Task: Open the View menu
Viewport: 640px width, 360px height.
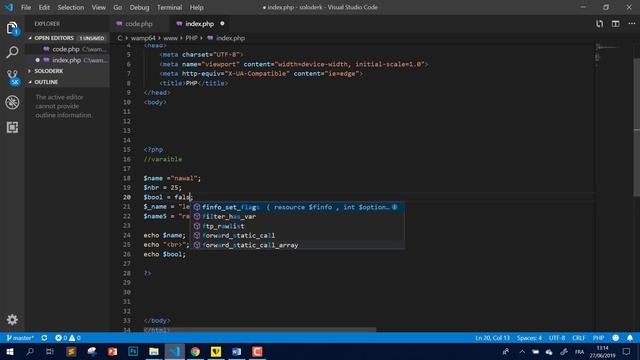Action: (x=98, y=7)
